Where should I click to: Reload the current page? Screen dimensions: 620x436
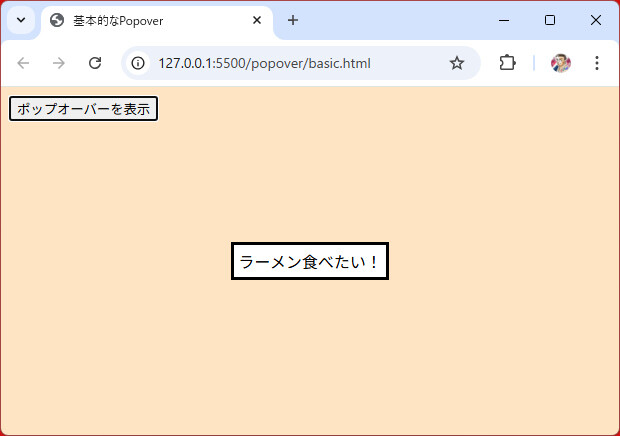(x=95, y=63)
